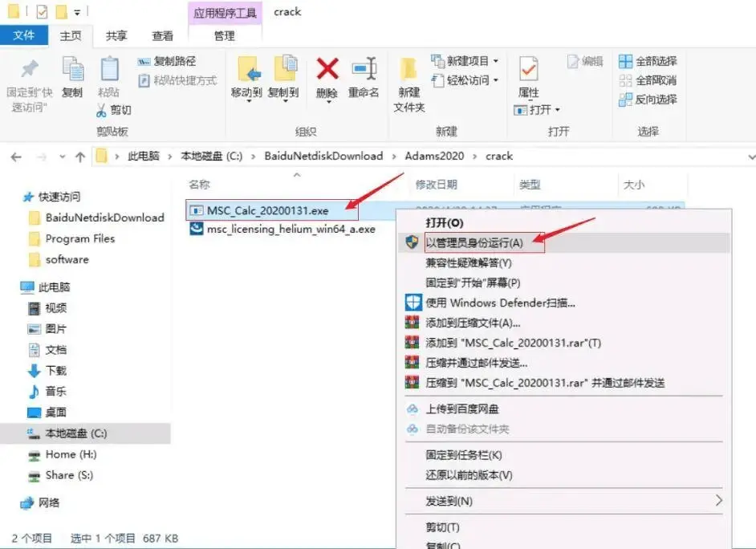Sort by the Name (名称) column header

click(x=199, y=185)
